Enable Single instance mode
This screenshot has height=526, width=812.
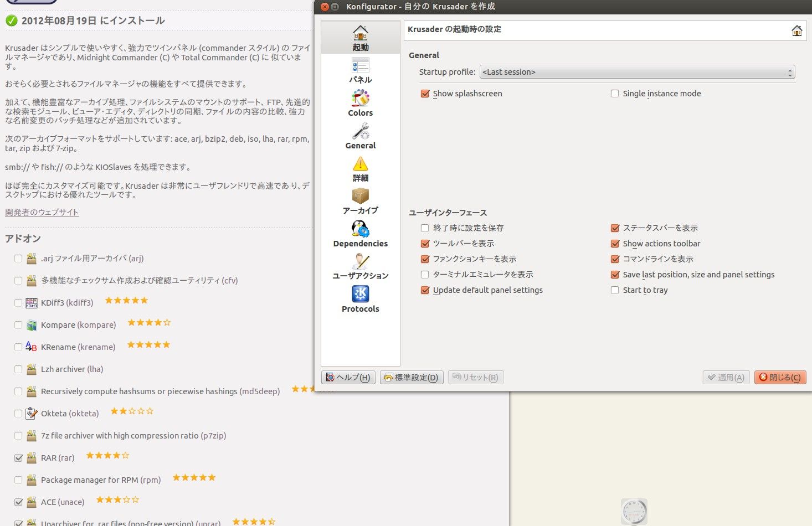(x=615, y=94)
